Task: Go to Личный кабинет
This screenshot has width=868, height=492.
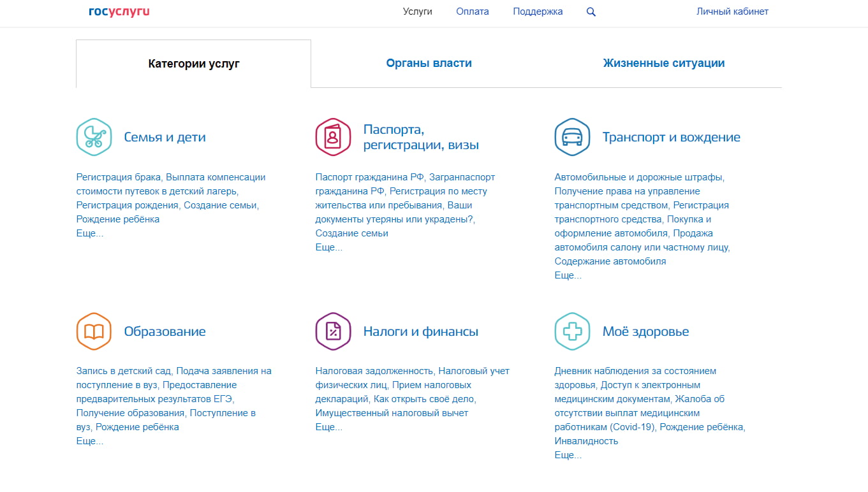Action: (x=732, y=11)
